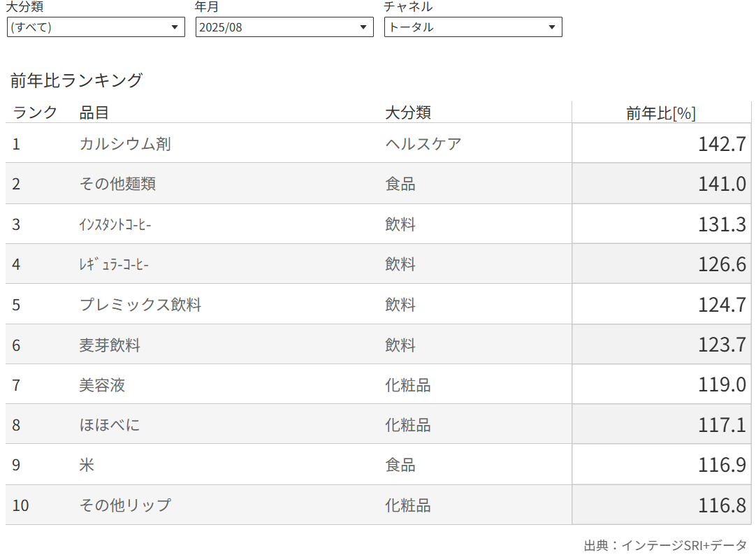Click the ほほべに item row
The image size is (756, 555).
point(110,425)
